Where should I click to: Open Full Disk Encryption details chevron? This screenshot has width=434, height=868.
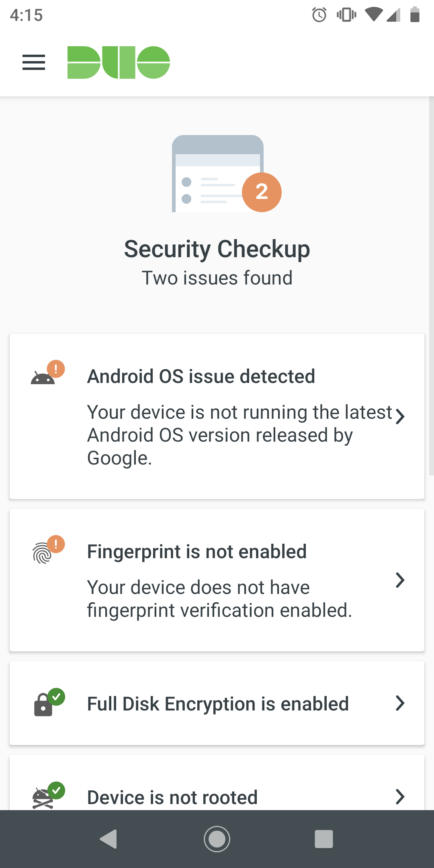[x=400, y=704]
